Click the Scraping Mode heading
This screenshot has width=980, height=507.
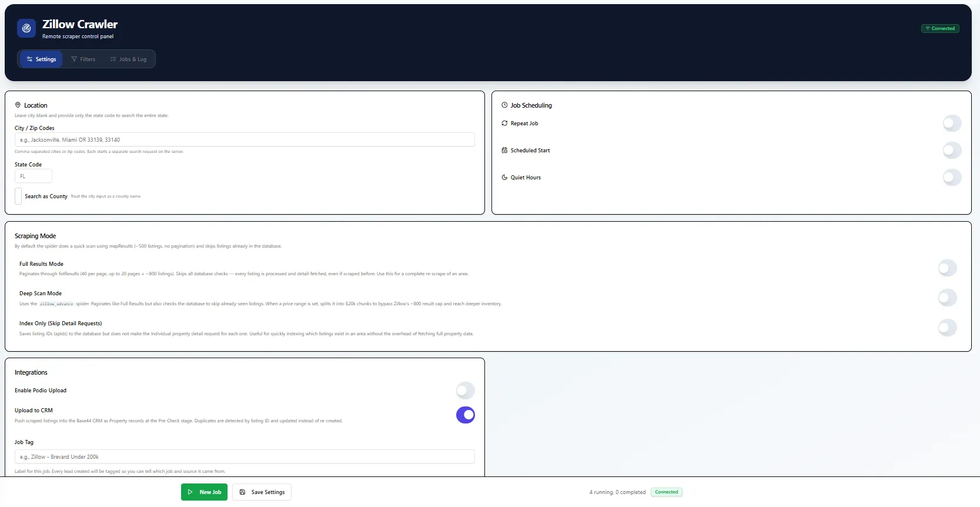35,236
